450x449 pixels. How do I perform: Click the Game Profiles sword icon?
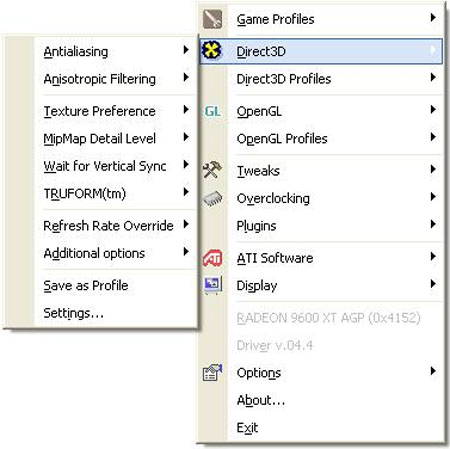[212, 19]
